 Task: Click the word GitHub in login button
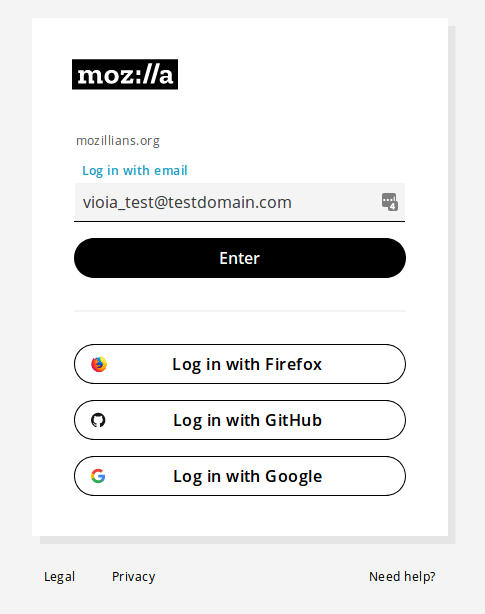tap(293, 420)
